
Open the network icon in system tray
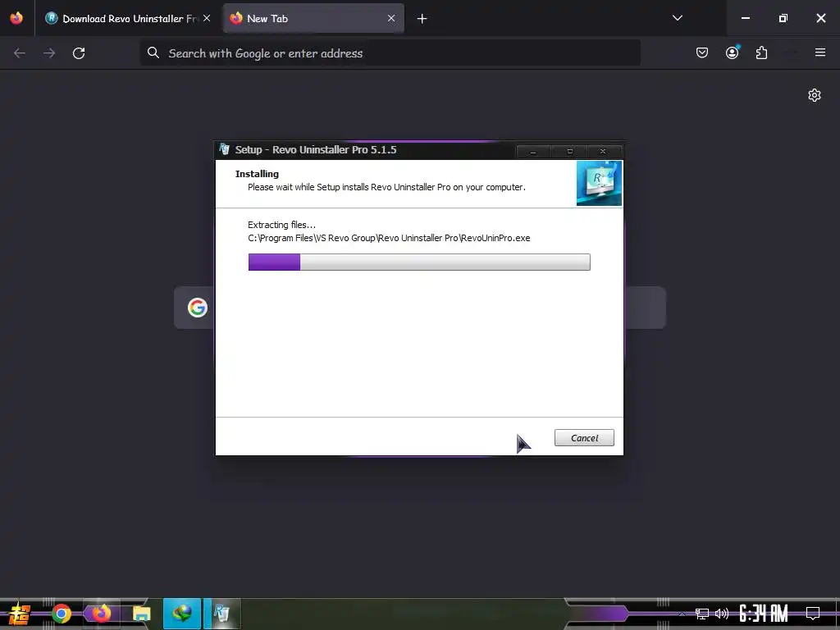702,614
